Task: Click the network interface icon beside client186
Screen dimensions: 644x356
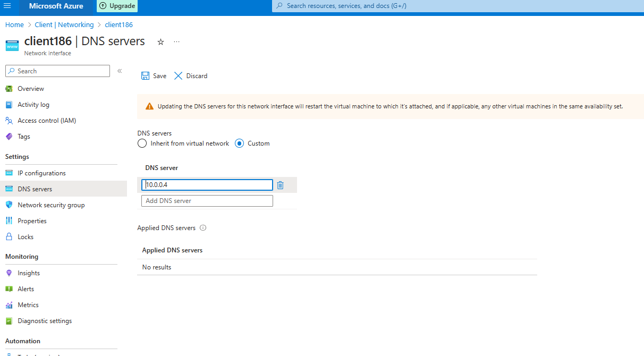Action: (x=12, y=46)
